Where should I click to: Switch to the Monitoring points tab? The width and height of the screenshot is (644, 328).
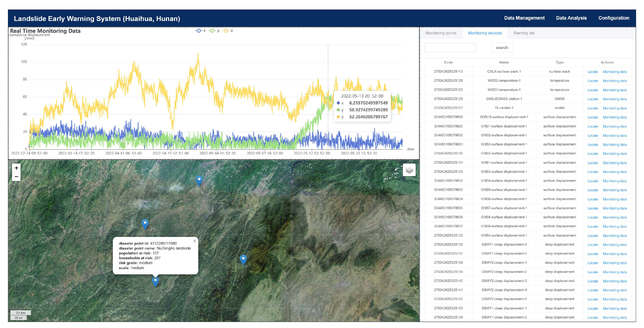pyautogui.click(x=441, y=33)
